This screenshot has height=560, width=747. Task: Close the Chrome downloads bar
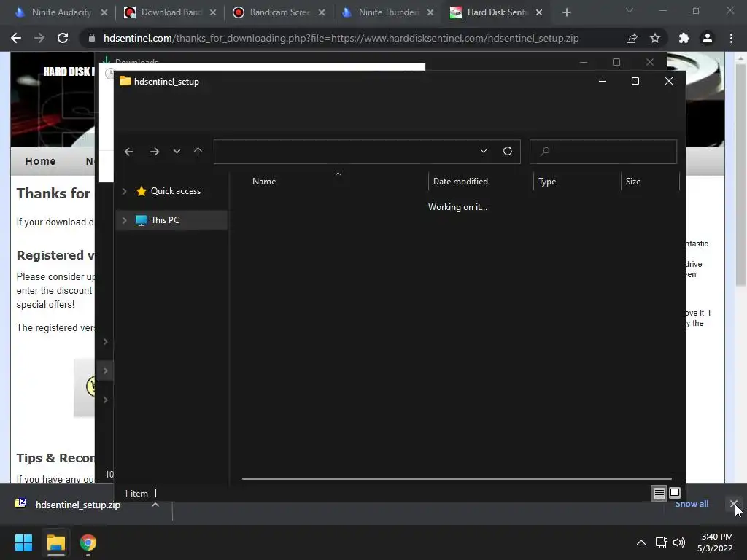(x=734, y=504)
